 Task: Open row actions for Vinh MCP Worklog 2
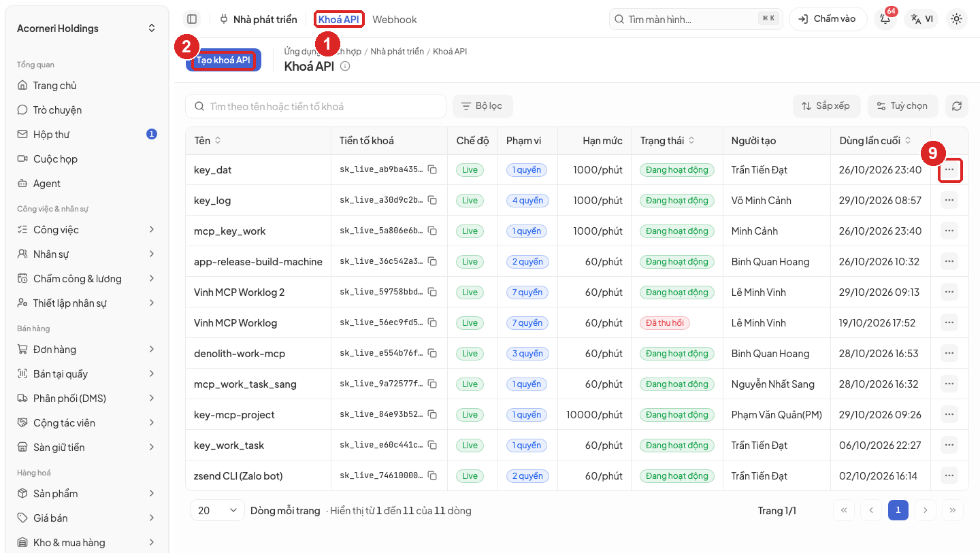tap(949, 292)
